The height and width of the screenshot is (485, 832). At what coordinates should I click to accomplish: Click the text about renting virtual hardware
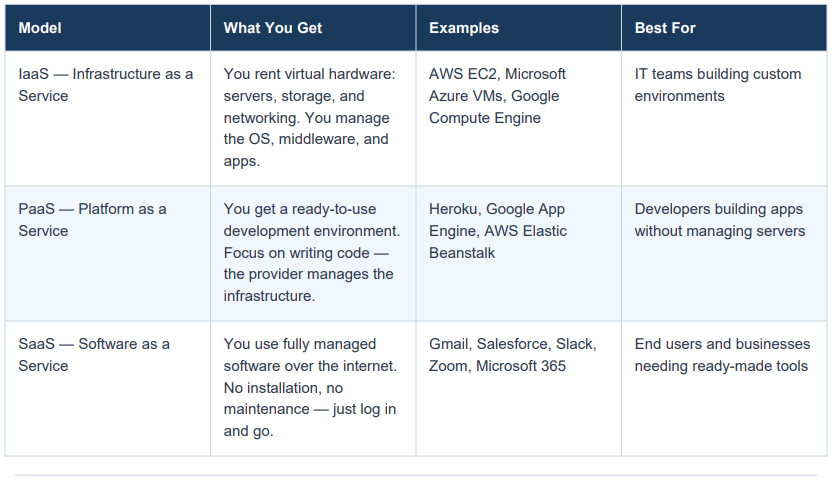313,118
